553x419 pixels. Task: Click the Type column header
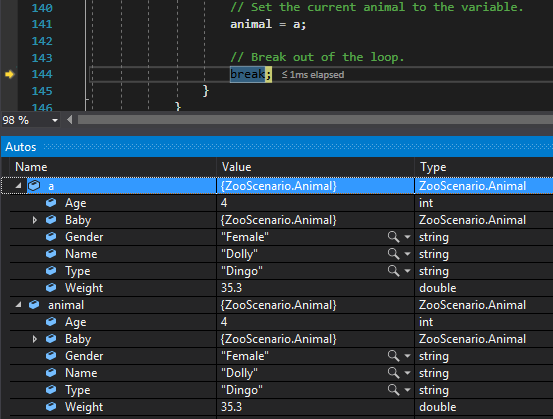pyautogui.click(x=484, y=167)
